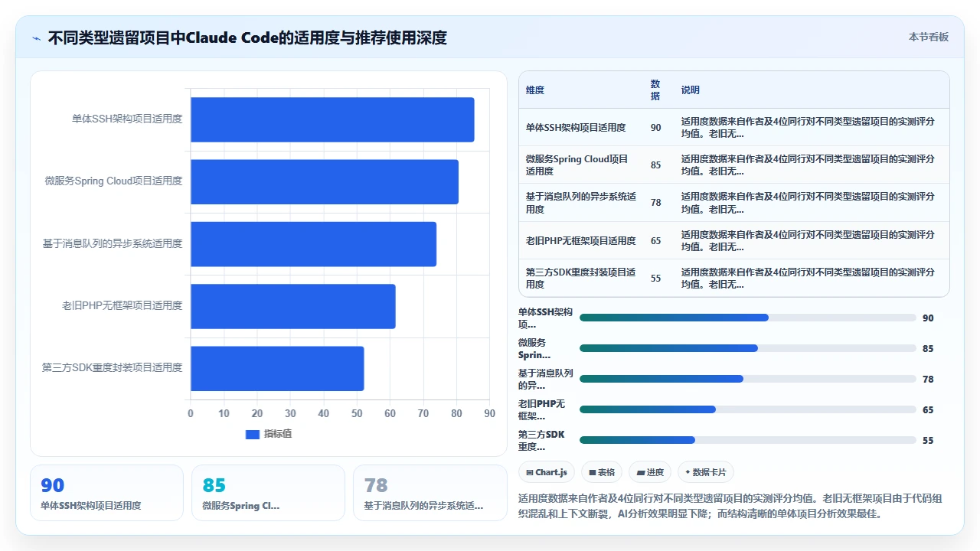Select table row 微服务Spring Cloud项目适用度
This screenshot has height=551, width=980.
click(733, 165)
